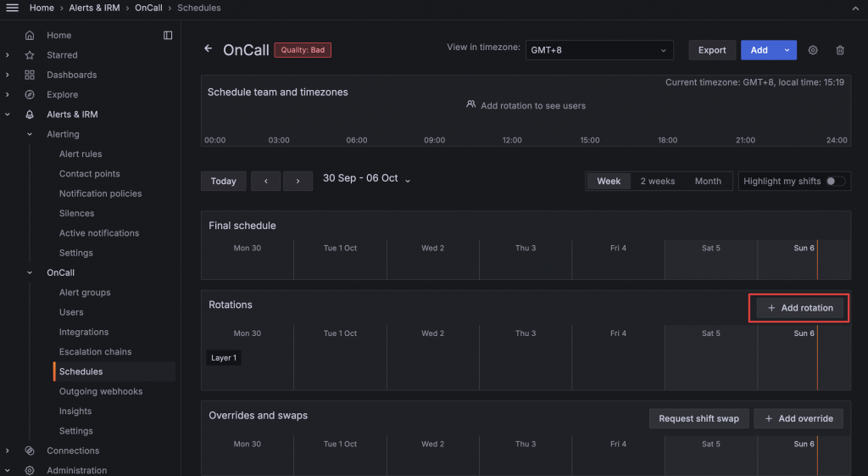
Task: Collapse the Alerting subsection chevron
Action: click(x=30, y=134)
